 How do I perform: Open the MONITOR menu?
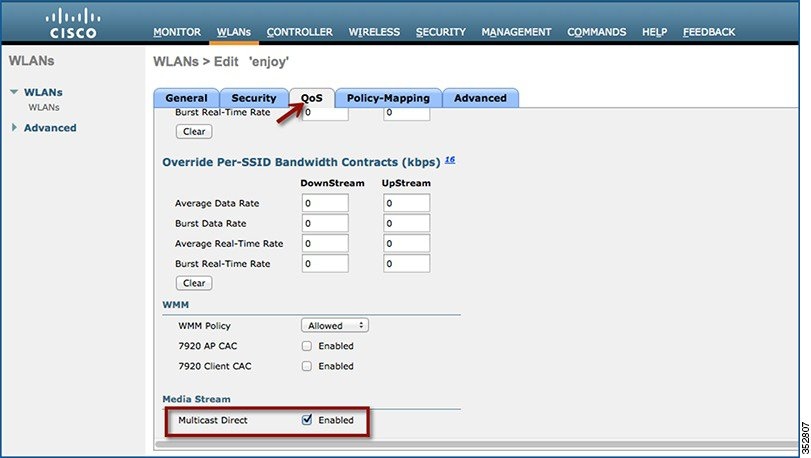tap(177, 32)
